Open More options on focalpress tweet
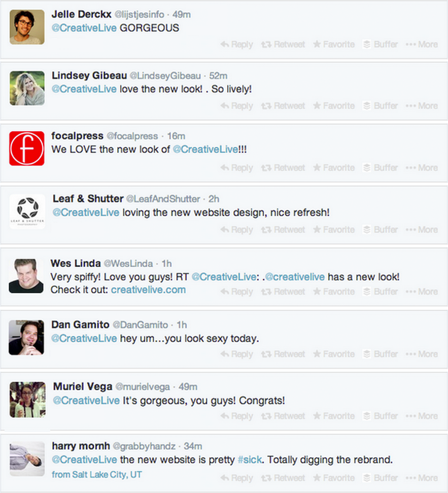Image resolution: width=448 pixels, height=493 pixels. point(422,168)
